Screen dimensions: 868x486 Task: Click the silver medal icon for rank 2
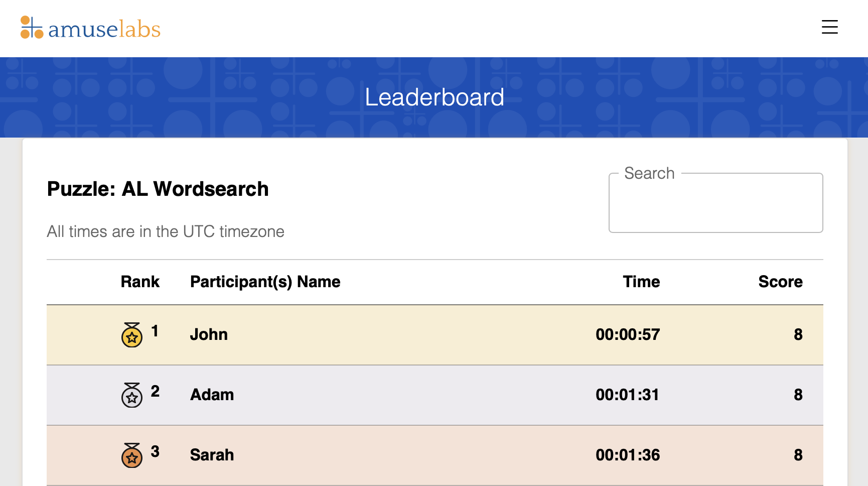tap(132, 395)
